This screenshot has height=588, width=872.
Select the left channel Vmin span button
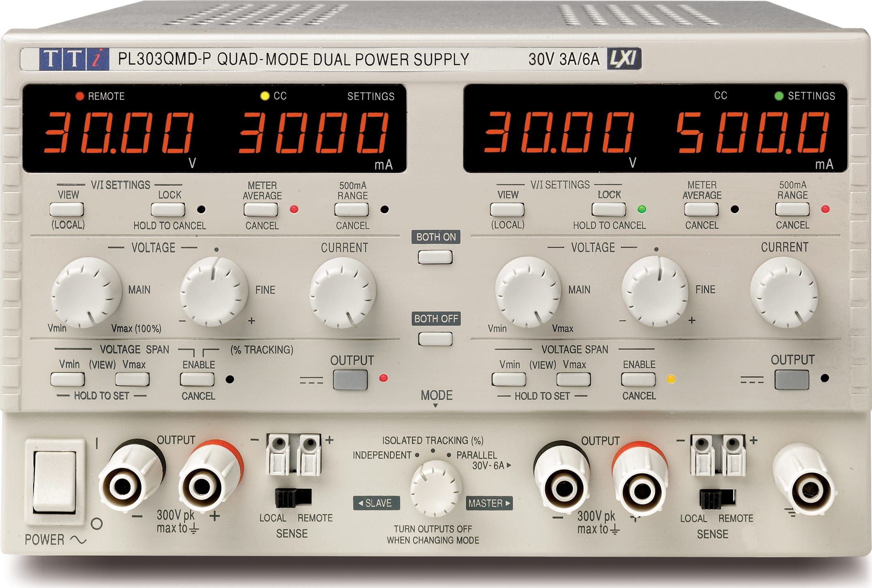[68, 379]
